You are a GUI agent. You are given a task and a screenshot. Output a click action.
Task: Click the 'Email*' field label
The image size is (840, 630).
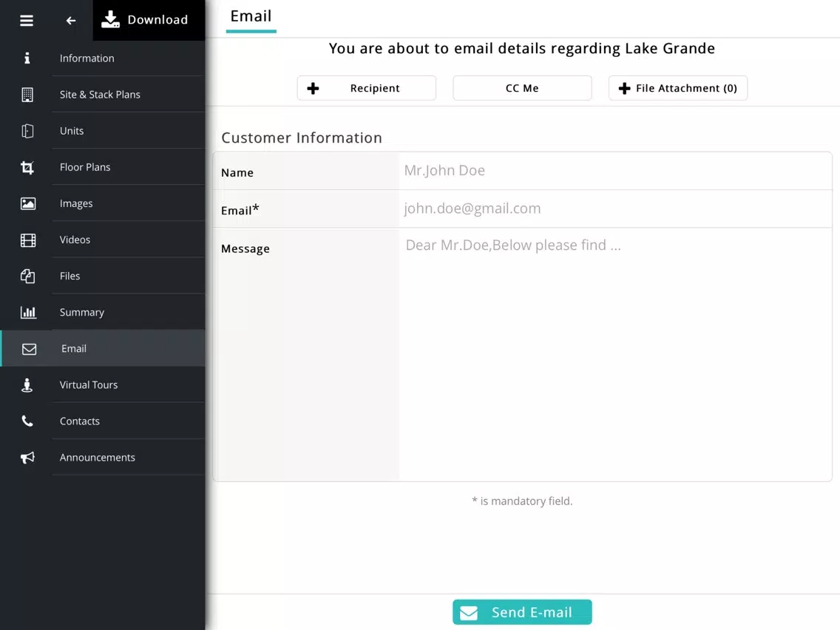pyautogui.click(x=240, y=209)
